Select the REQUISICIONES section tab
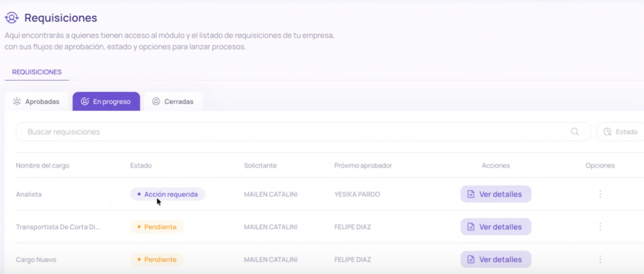The image size is (644, 274). click(x=36, y=72)
